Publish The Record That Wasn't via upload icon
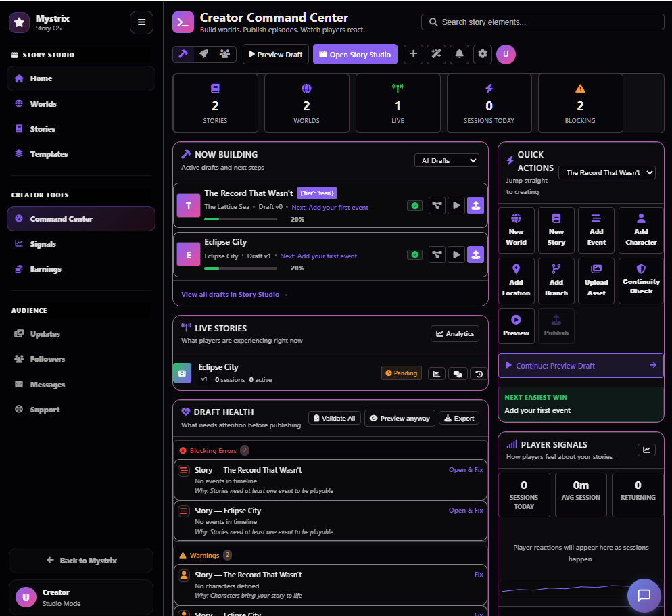Screen dimensions: 672x616 476,206
